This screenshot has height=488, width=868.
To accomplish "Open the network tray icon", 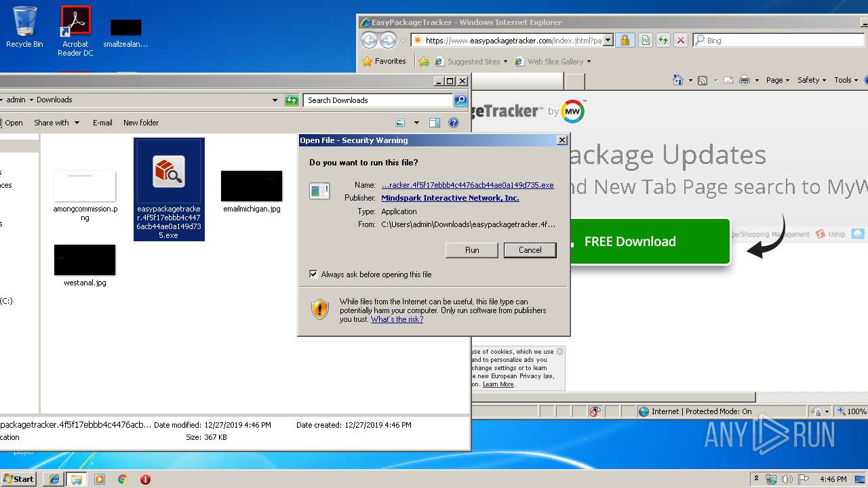I will click(771, 479).
